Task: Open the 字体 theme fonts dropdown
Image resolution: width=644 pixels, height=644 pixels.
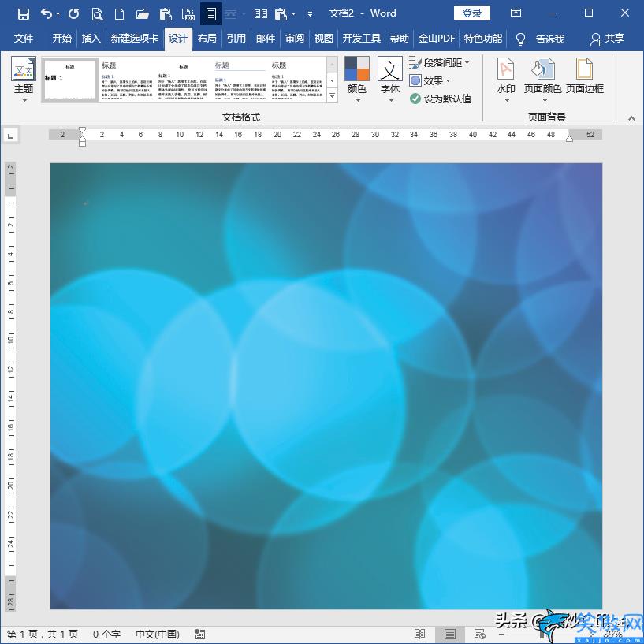Action: coord(389,80)
